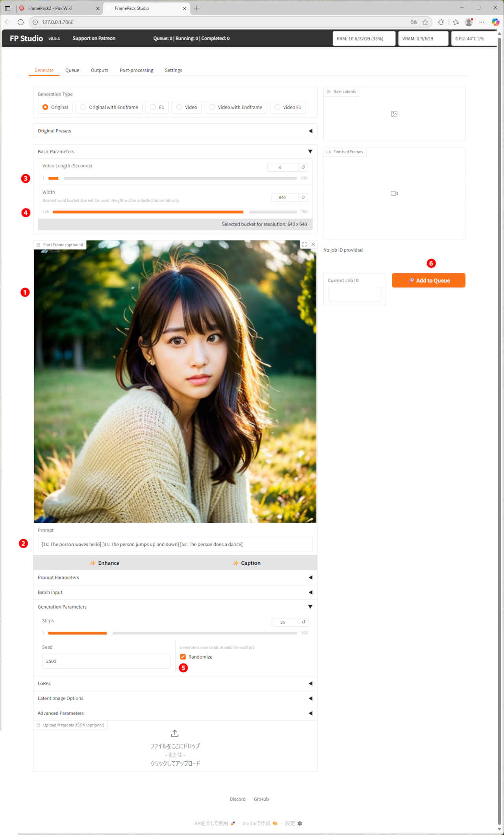Uncheck the Randomize seed checkbox
Screen dimensions: 504x835
tap(183, 657)
